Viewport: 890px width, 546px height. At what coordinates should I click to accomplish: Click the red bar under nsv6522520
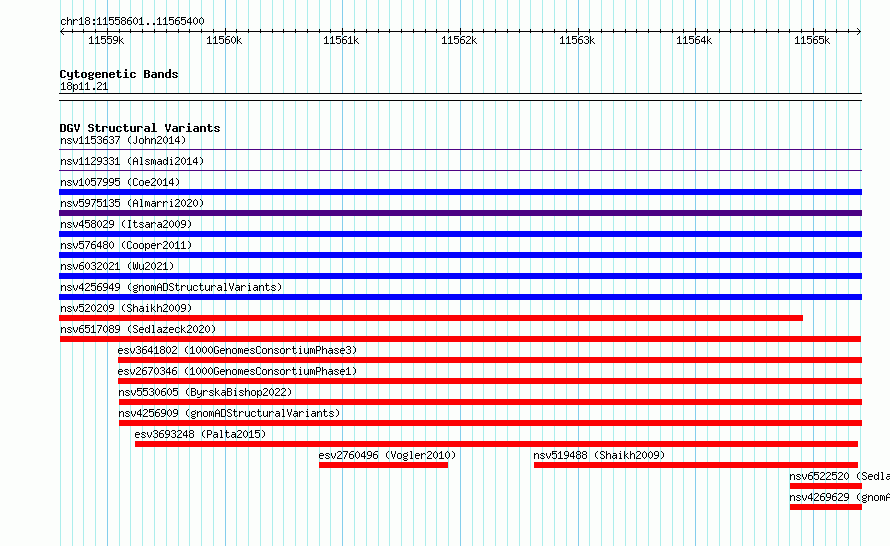point(826,486)
